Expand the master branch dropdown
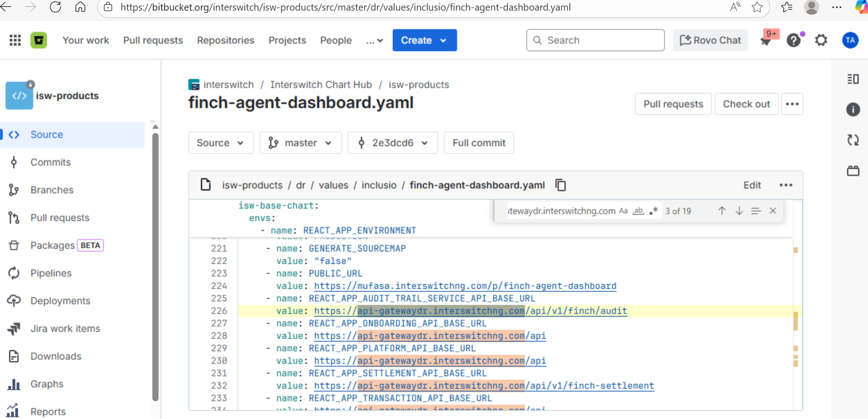The height and width of the screenshot is (419, 868). [x=301, y=143]
